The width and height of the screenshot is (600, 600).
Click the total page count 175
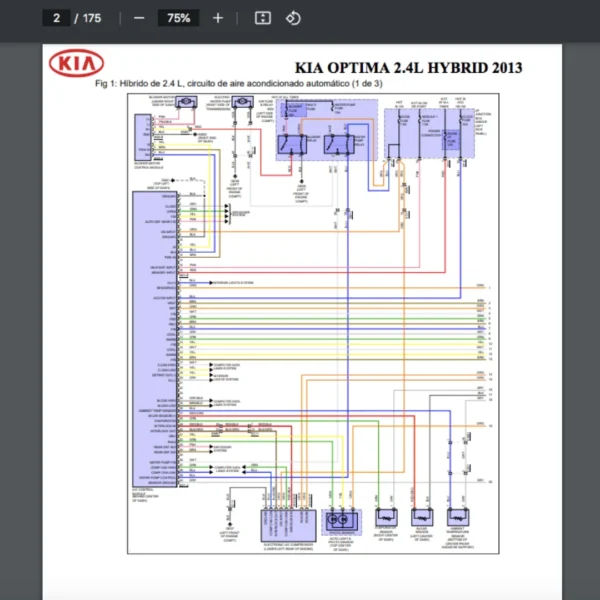[92, 18]
